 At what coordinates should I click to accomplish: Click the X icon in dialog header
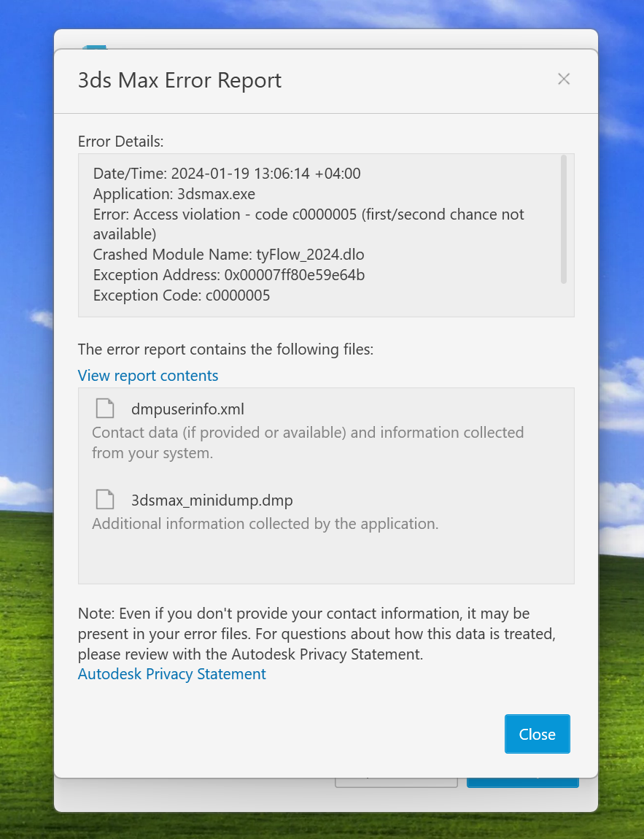tap(563, 80)
